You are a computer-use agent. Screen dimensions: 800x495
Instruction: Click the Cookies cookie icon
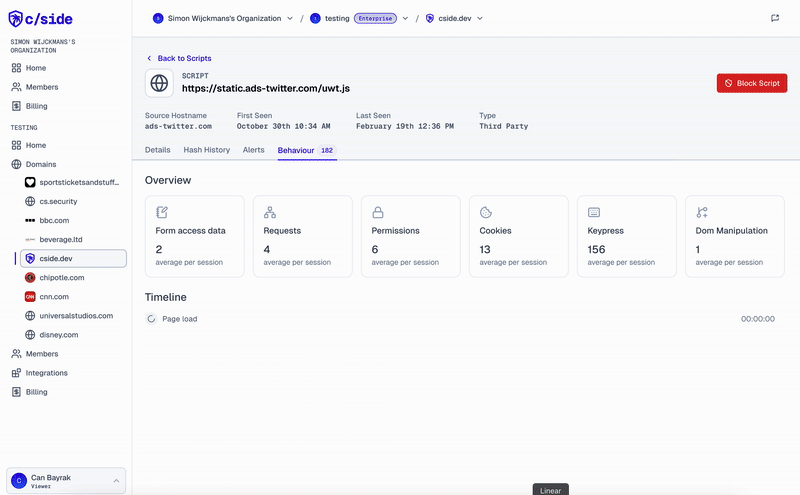click(x=486, y=212)
